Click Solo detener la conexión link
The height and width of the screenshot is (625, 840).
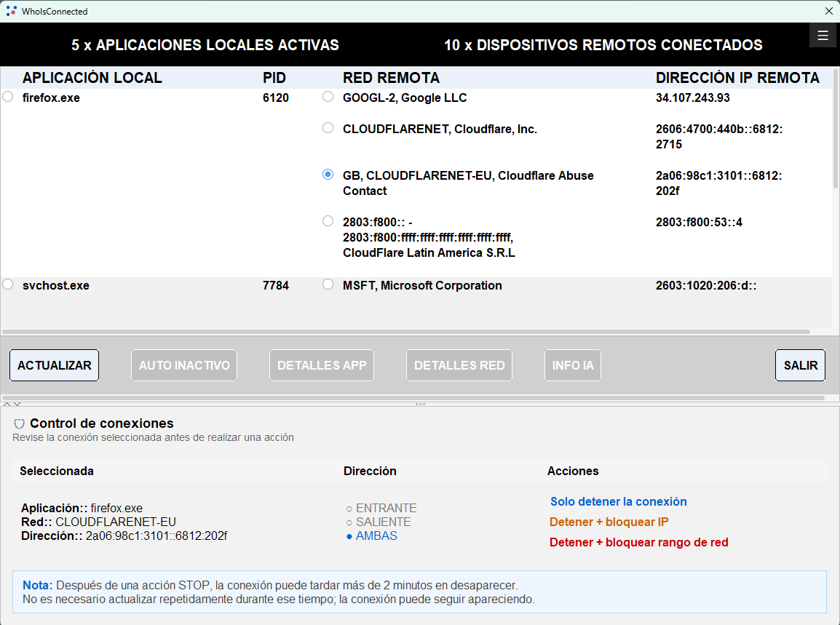pos(618,502)
